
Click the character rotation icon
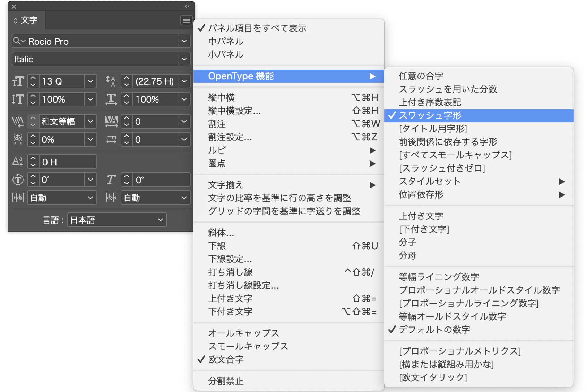(x=18, y=180)
